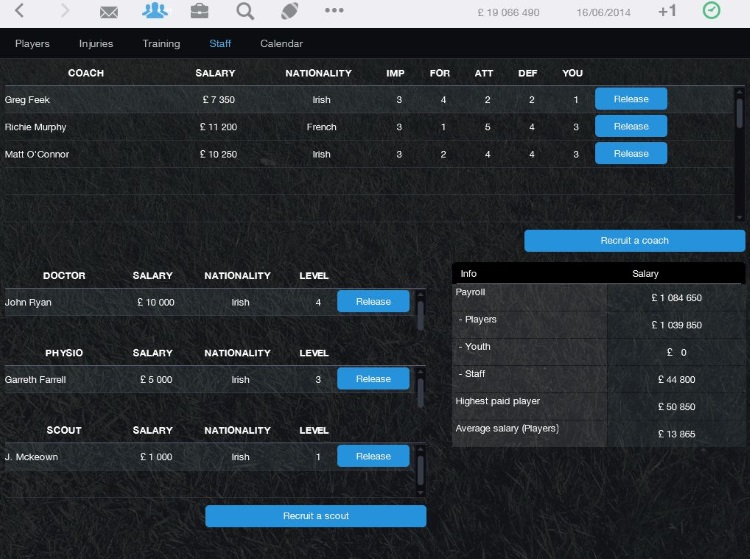This screenshot has height=559, width=750.
Task: Click the Highest paid player row label
Action: point(497,401)
